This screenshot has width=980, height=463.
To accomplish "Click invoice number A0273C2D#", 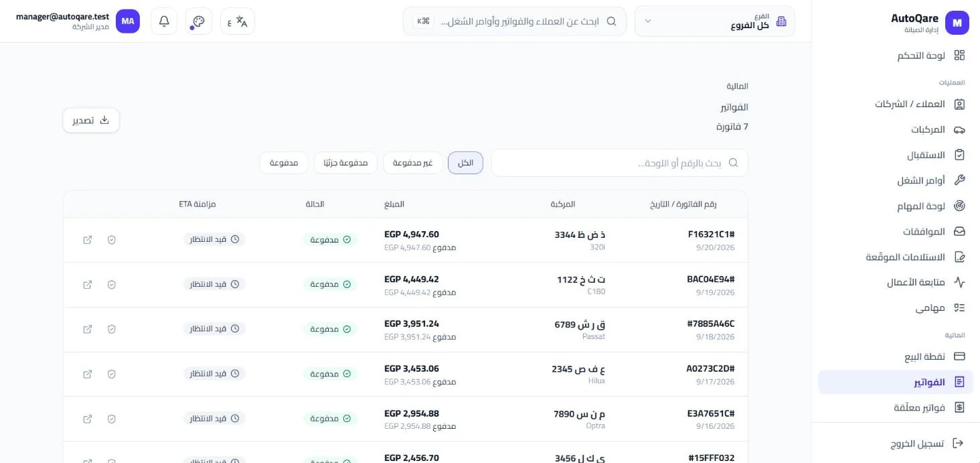I will 711,369.
